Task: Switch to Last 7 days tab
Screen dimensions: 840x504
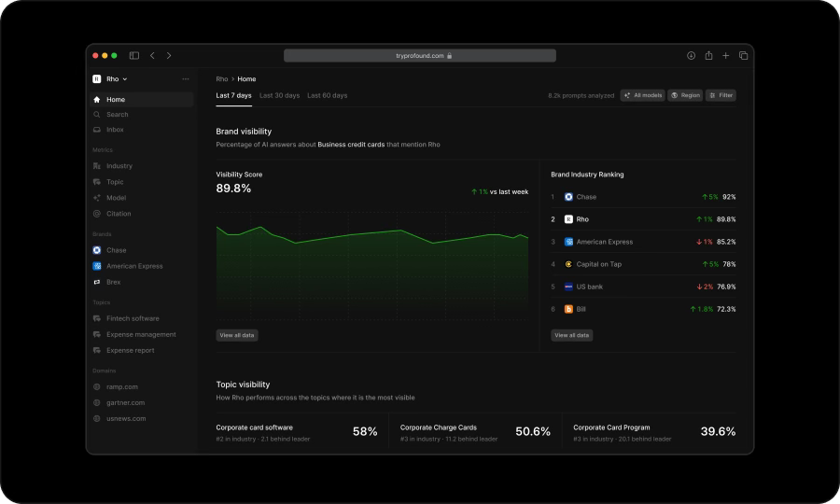Action: coord(233,96)
